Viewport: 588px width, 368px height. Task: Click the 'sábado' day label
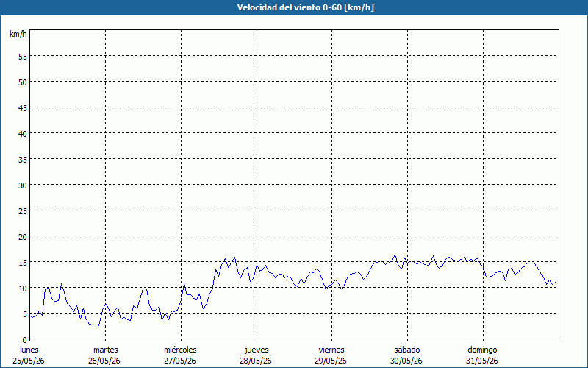click(407, 350)
